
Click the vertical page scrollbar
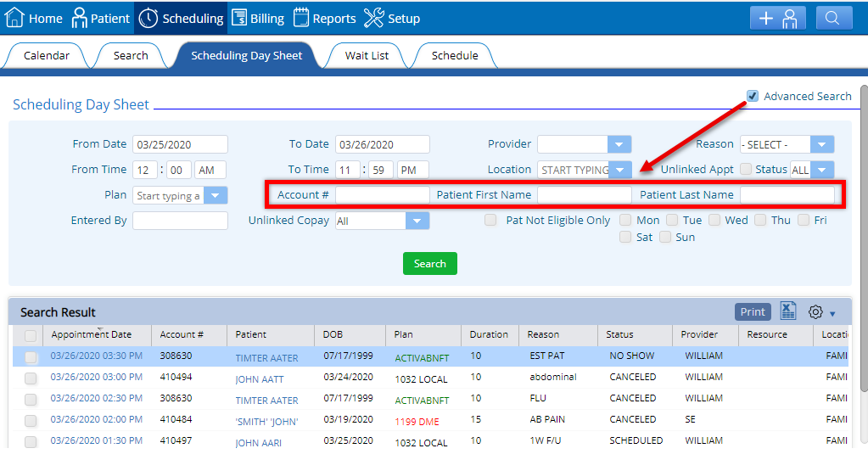864,238
